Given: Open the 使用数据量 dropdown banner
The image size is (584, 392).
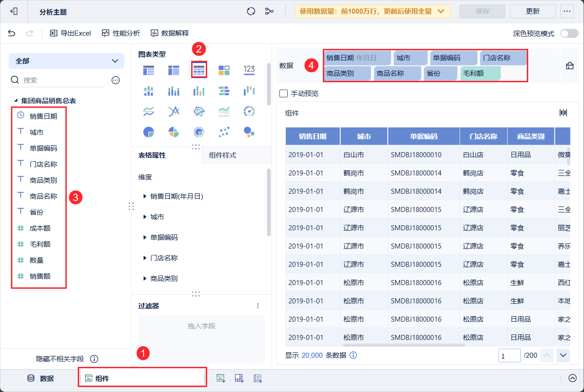Looking at the screenshot, I should (373, 11).
